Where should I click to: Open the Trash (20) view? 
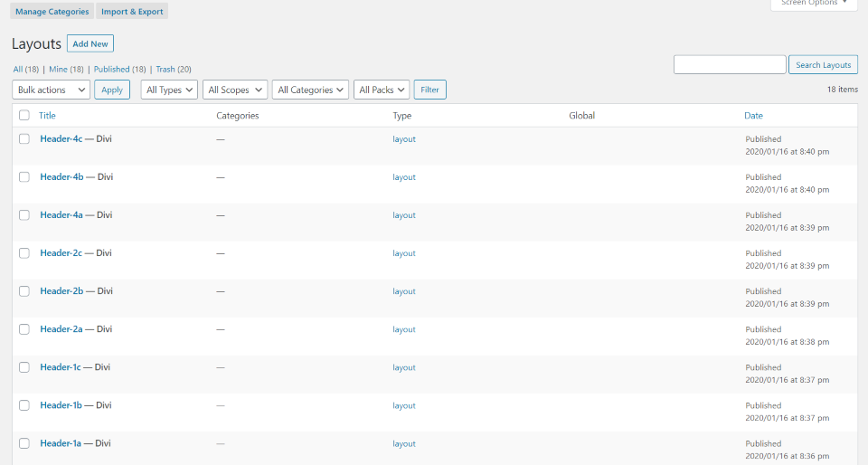[x=174, y=69]
